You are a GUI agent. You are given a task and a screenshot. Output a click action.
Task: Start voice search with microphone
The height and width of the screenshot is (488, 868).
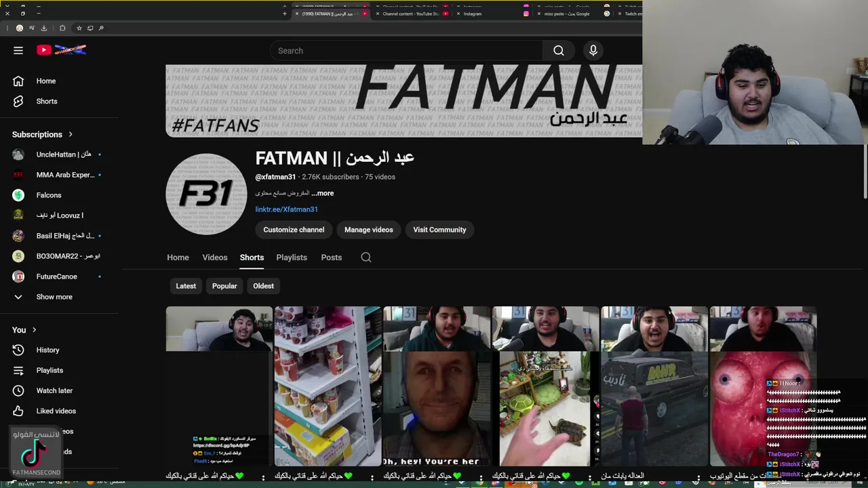(x=593, y=51)
